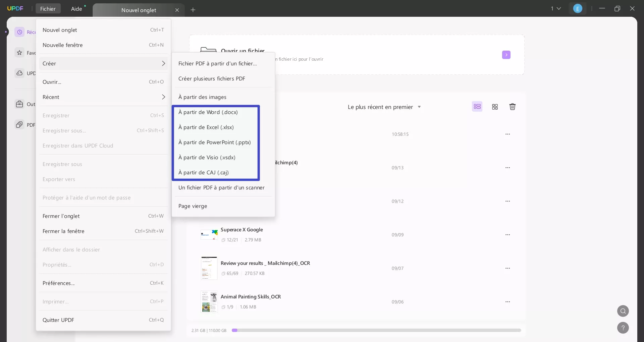Open sort dropdown Le plus récent en premier
The image size is (644, 342).
pyautogui.click(x=384, y=107)
